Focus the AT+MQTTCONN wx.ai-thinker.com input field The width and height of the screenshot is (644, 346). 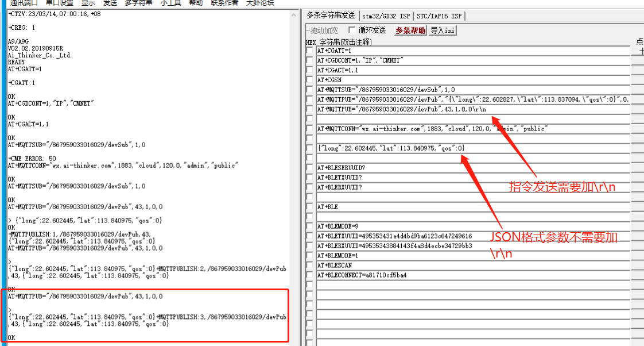(x=473, y=129)
